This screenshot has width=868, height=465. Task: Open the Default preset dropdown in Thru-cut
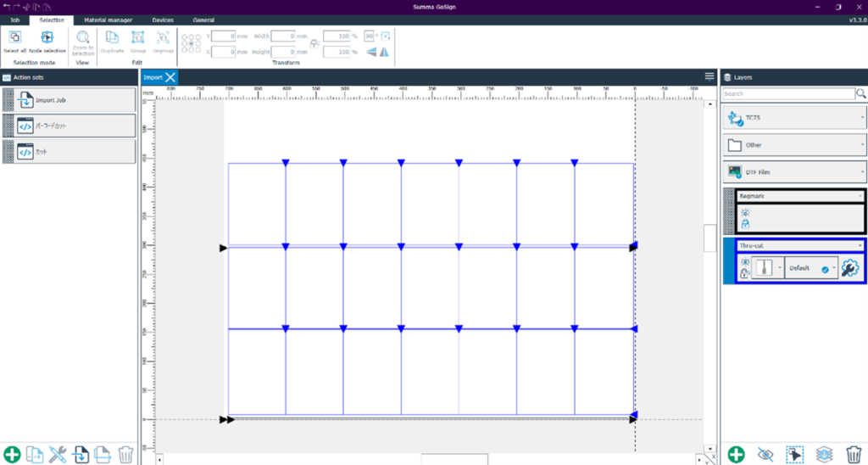click(834, 268)
